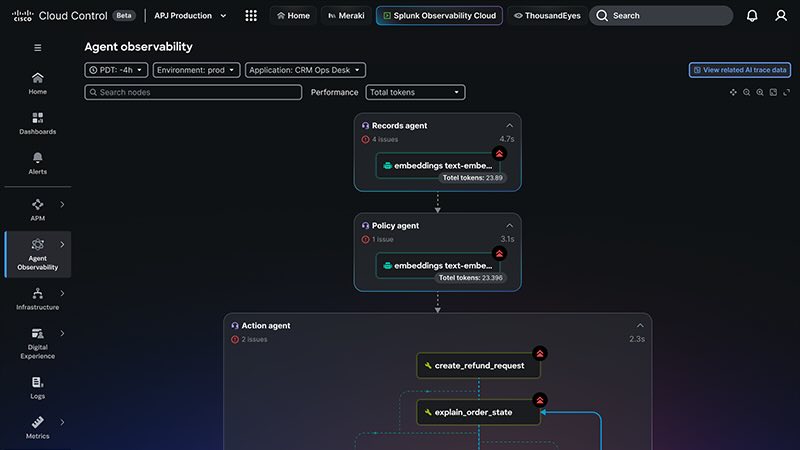
Task: Click alert badge on Policy agent embeddings node
Action: click(499, 254)
